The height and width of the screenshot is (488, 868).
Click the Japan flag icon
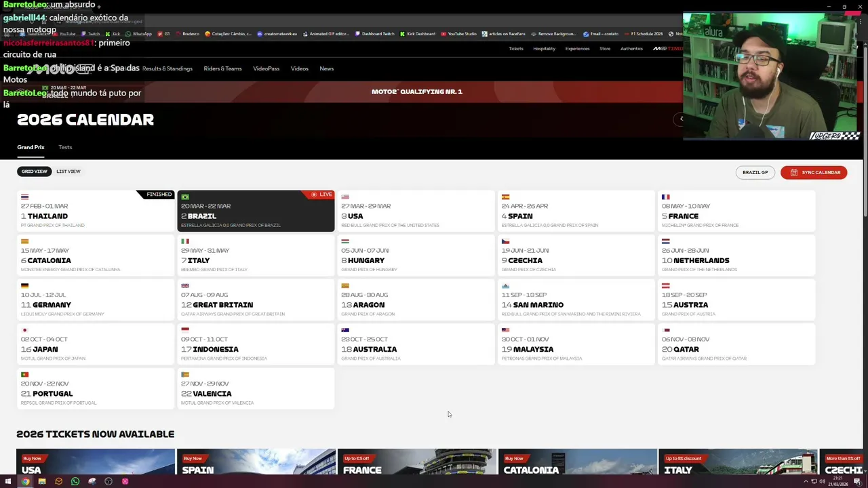(24, 330)
